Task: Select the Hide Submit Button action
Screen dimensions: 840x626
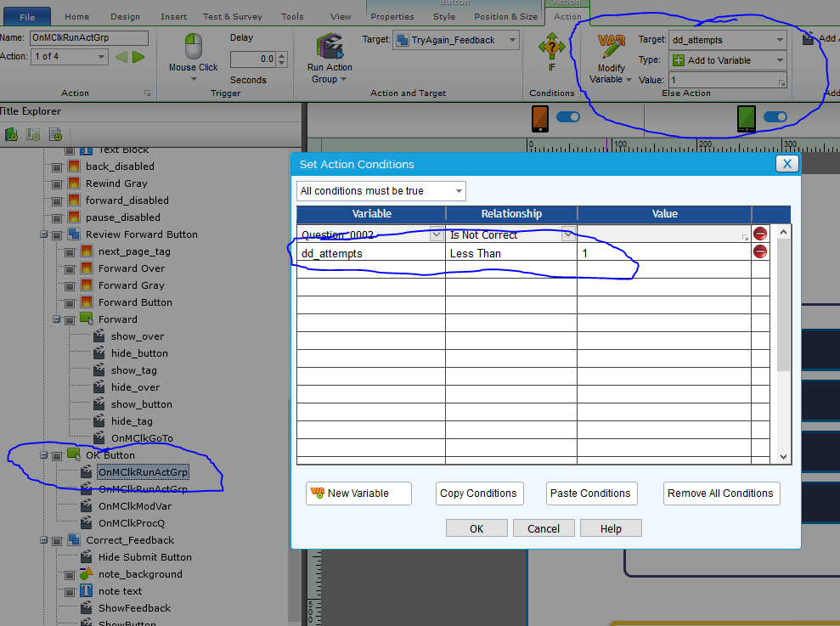Action: pos(145,557)
